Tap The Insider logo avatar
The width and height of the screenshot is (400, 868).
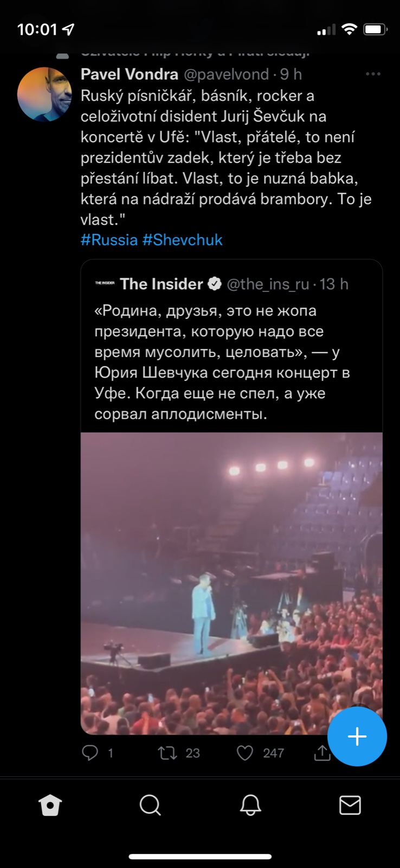105,283
